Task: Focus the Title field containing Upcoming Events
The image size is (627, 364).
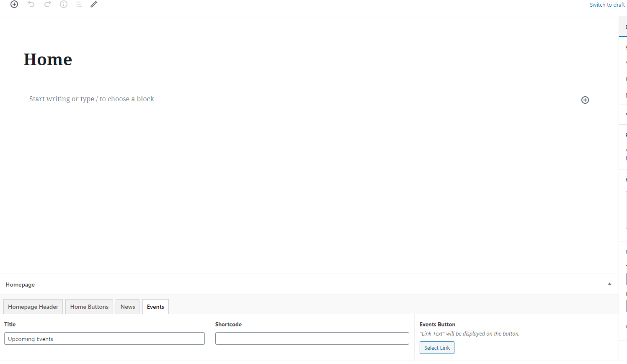Action: coord(104,338)
